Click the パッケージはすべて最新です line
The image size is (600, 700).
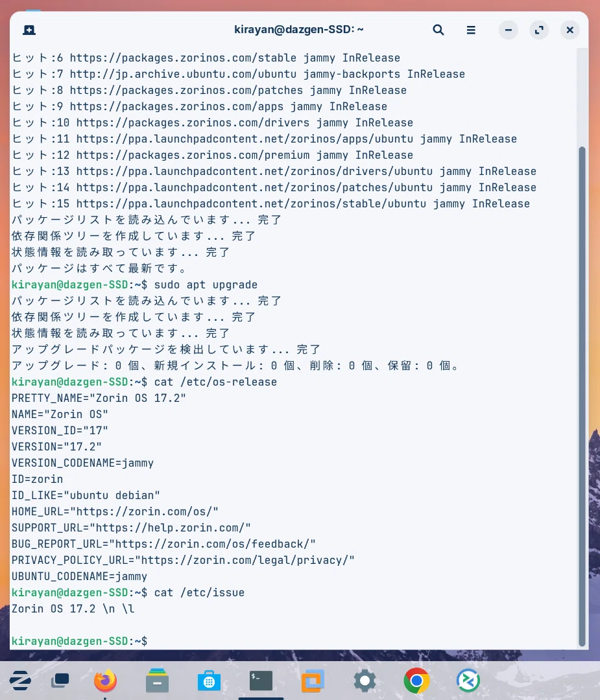[x=99, y=268]
